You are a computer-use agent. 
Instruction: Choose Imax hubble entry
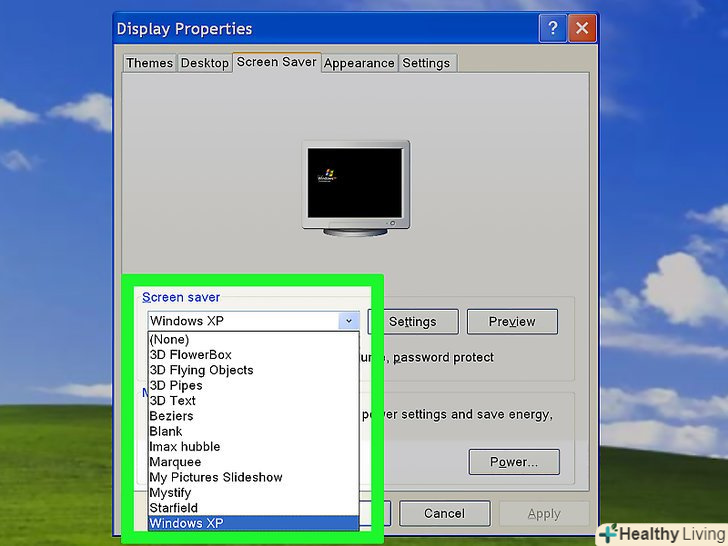click(x=254, y=447)
